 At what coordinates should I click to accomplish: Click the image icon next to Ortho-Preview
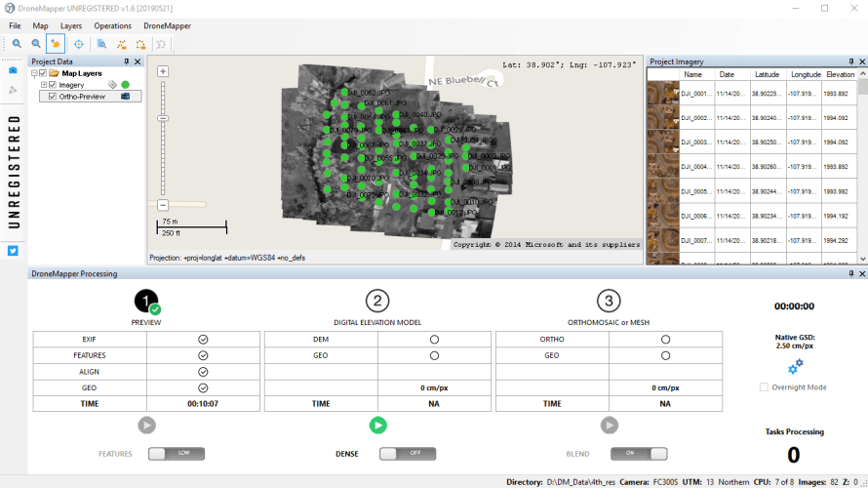point(125,97)
